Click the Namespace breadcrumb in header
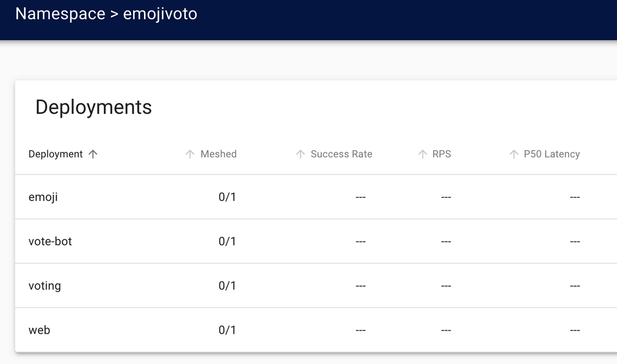This screenshot has width=617, height=364. click(x=60, y=13)
